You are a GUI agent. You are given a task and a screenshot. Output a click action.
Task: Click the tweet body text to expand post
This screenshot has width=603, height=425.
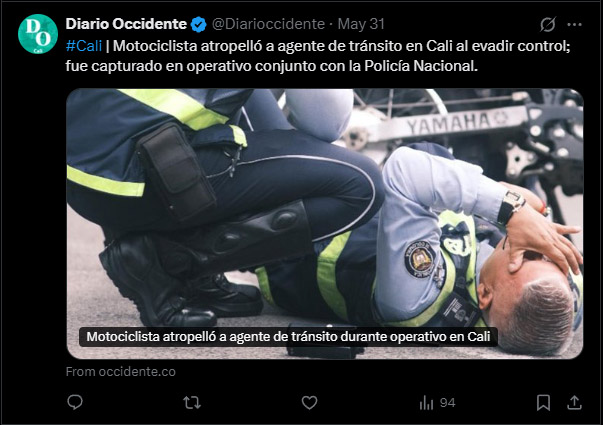[318, 56]
